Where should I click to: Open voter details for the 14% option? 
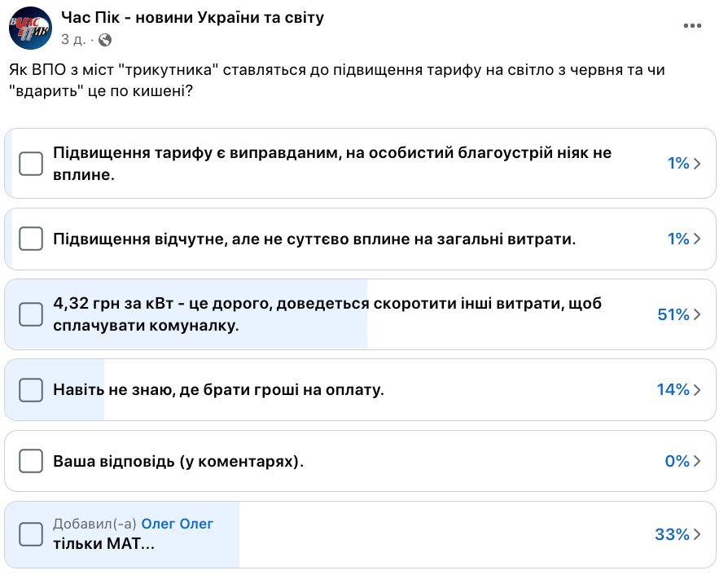click(x=679, y=390)
